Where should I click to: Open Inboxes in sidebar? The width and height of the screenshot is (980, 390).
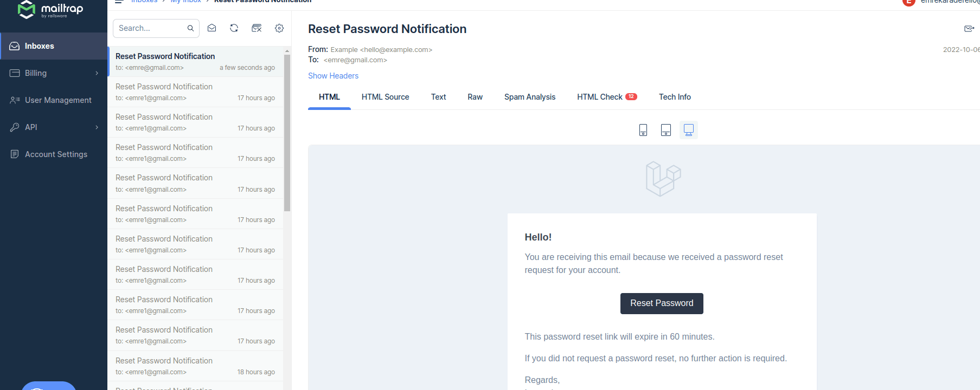[54, 46]
